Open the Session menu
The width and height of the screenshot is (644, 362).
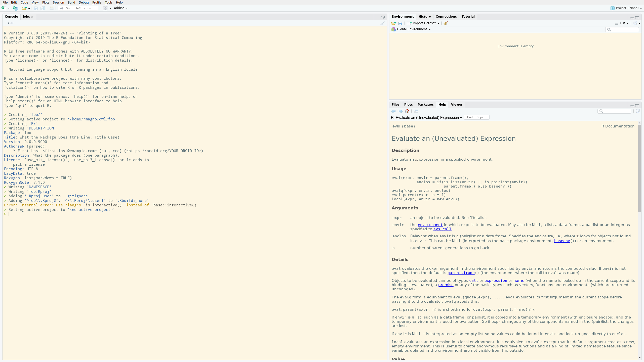pyautogui.click(x=58, y=3)
